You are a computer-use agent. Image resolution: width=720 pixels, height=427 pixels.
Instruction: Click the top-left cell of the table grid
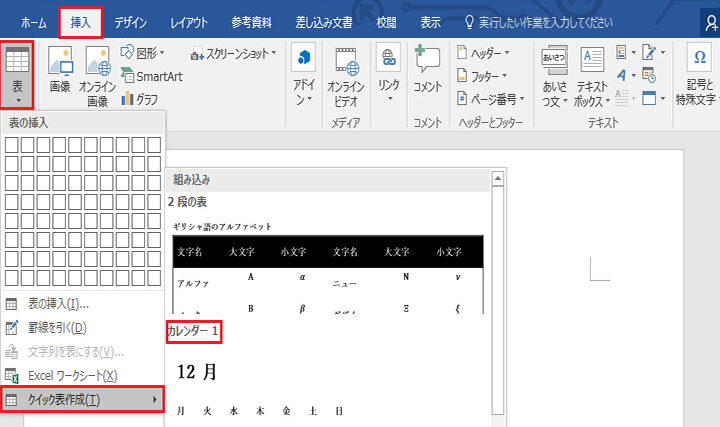click(12, 145)
